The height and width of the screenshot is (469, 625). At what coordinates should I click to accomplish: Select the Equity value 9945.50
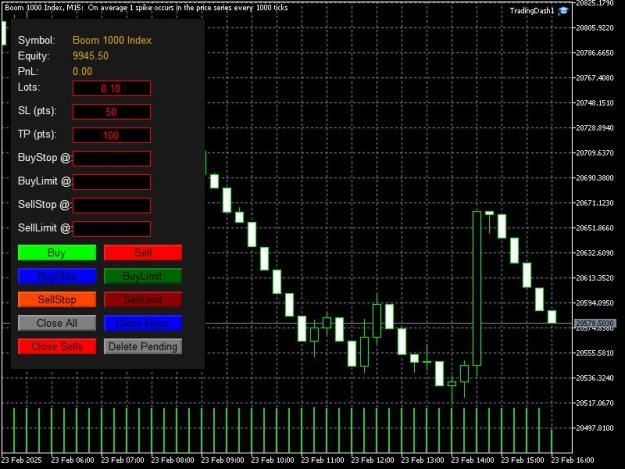coord(90,56)
